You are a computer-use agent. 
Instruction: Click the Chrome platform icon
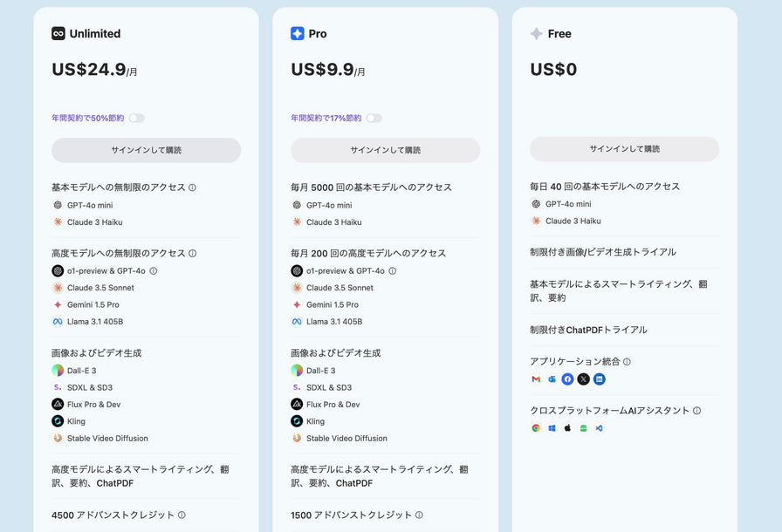point(536,428)
